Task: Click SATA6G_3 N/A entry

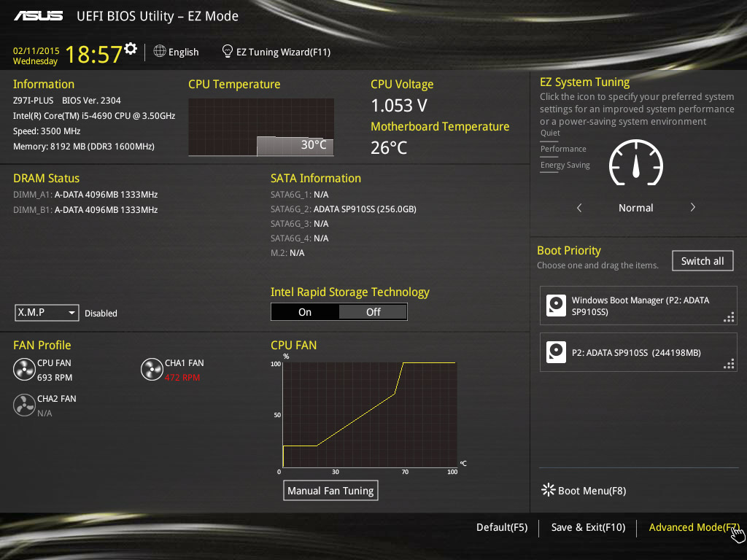Action: pos(300,223)
